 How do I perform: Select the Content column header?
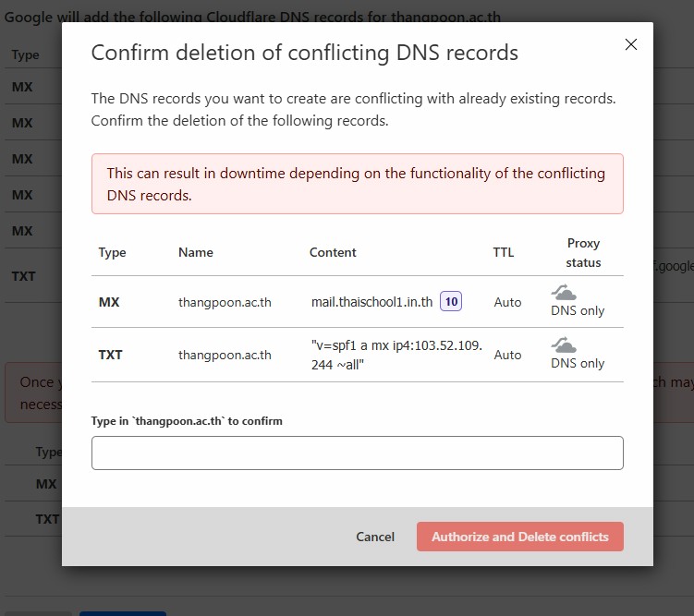pos(333,252)
